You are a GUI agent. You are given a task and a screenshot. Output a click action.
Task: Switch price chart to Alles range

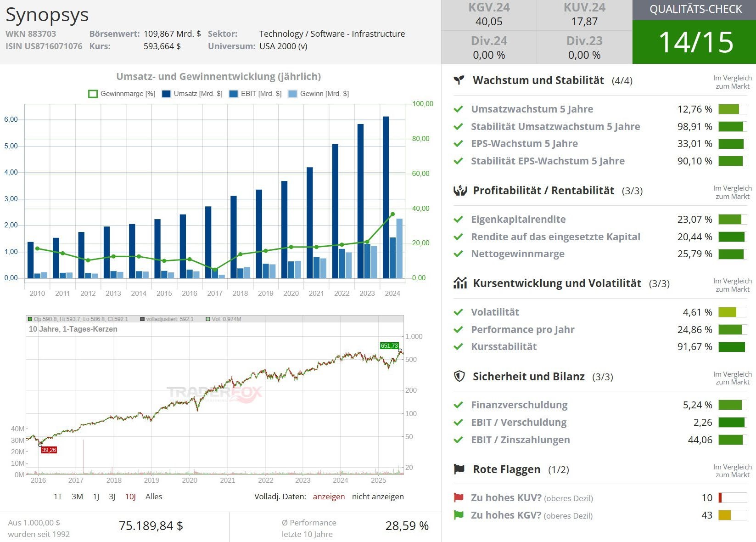[x=154, y=497]
